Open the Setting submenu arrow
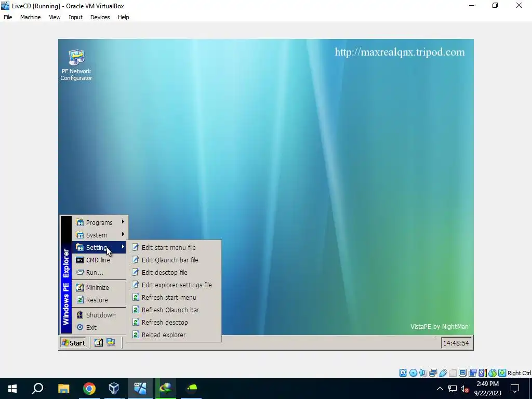The width and height of the screenshot is (532, 399). (123, 247)
